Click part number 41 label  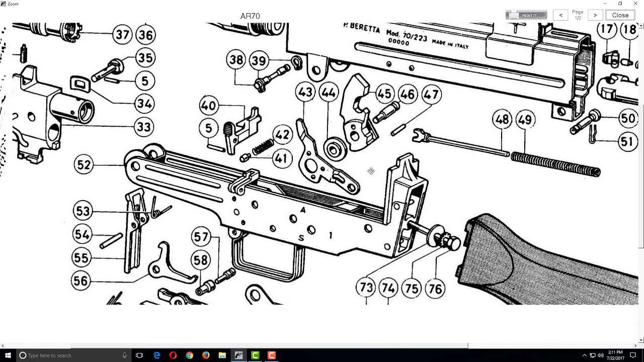282,159
